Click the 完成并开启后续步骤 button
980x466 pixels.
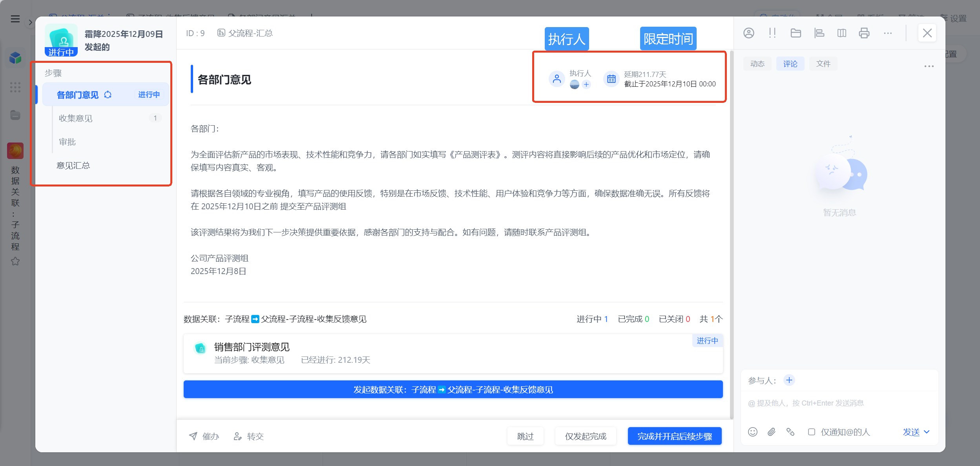[675, 436]
